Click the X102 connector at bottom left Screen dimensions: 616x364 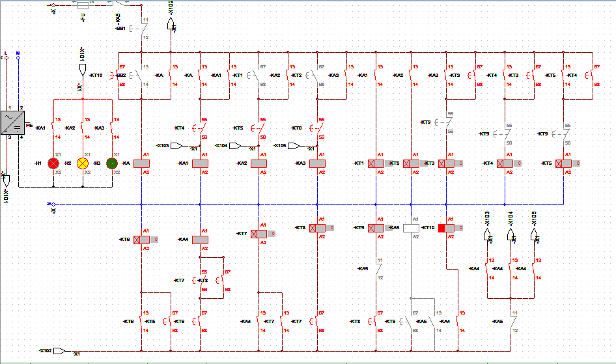59,350
